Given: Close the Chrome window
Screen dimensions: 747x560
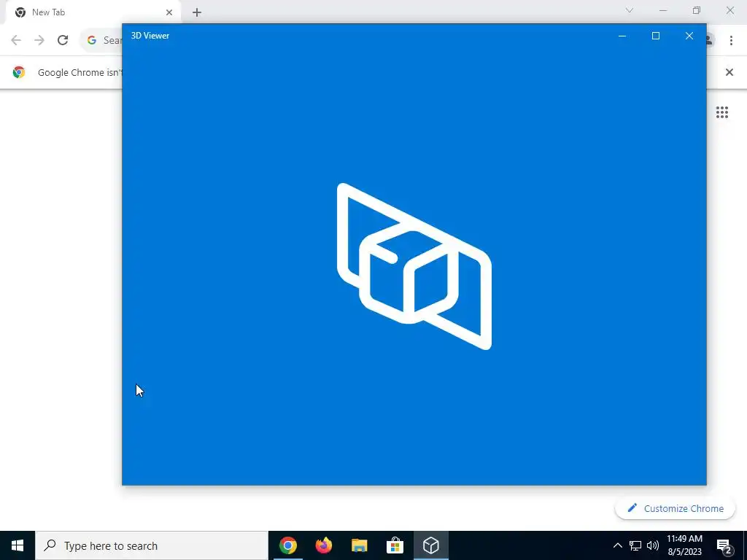Looking at the screenshot, I should tap(729, 10).
